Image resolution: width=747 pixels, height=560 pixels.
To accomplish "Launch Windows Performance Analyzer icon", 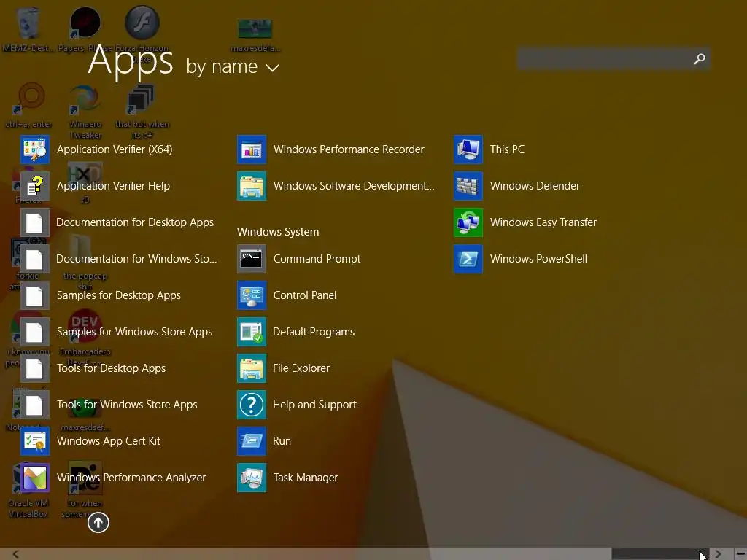I will [35, 478].
